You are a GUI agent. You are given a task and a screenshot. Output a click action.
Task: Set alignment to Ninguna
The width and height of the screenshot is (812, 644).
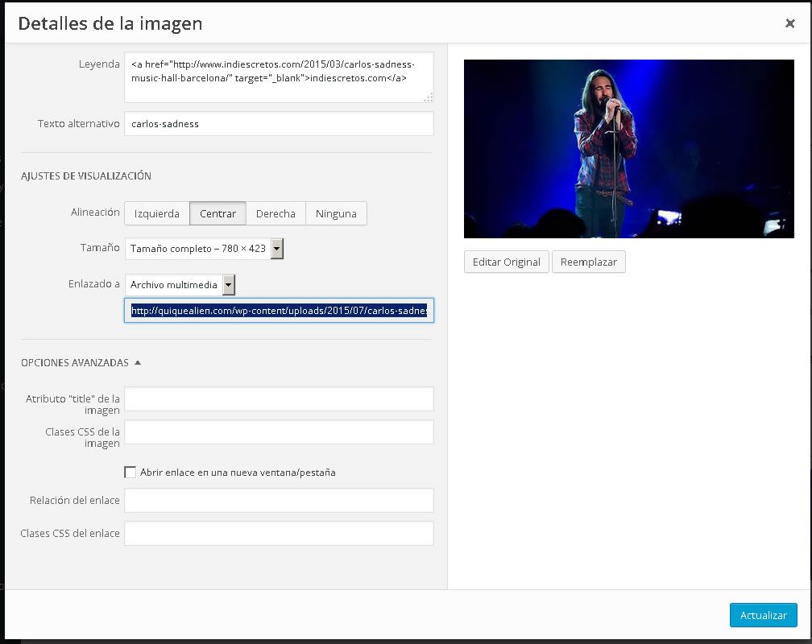tap(336, 213)
